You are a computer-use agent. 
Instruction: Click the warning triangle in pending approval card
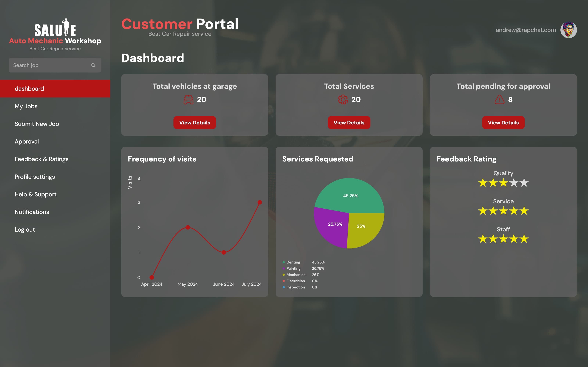coord(499,99)
